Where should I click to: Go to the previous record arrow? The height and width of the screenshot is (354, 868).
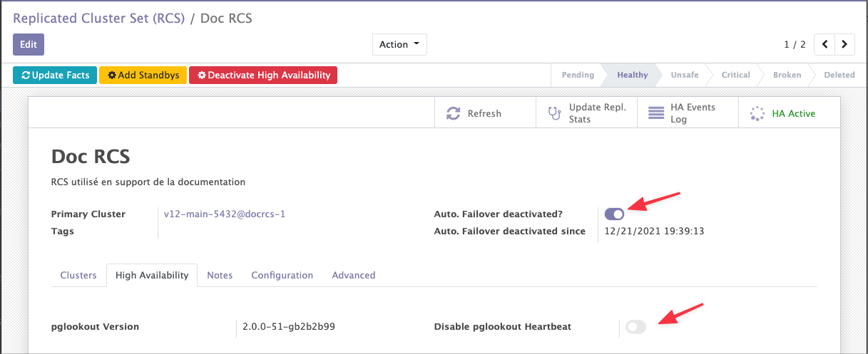(x=824, y=44)
